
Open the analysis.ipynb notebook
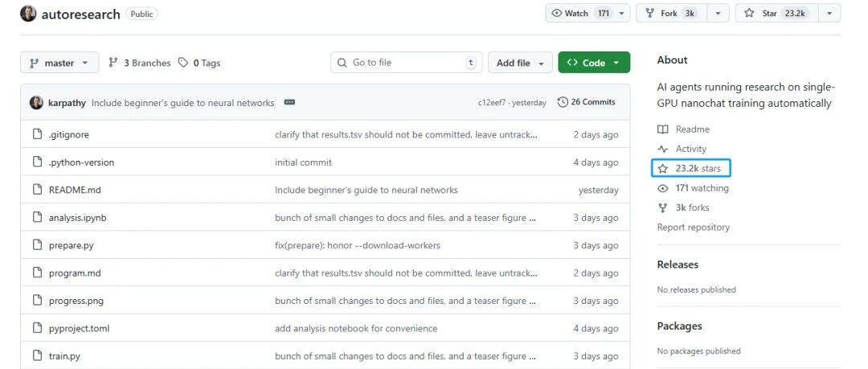[x=77, y=218]
